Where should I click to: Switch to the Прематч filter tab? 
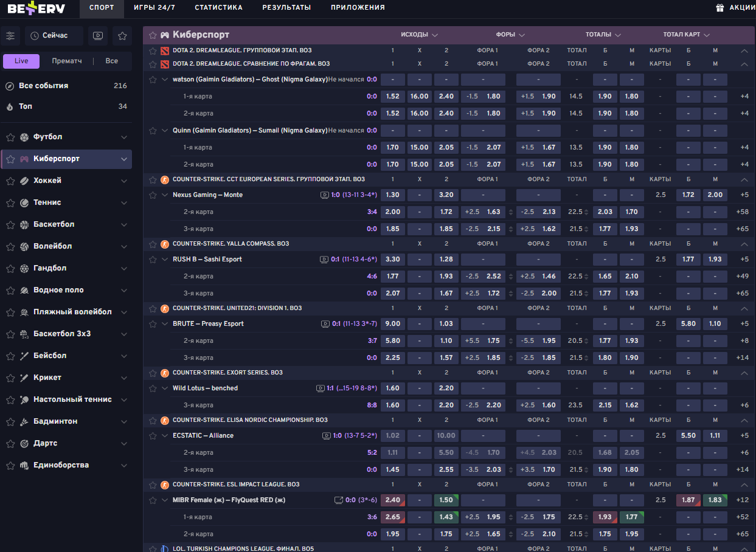(x=67, y=61)
